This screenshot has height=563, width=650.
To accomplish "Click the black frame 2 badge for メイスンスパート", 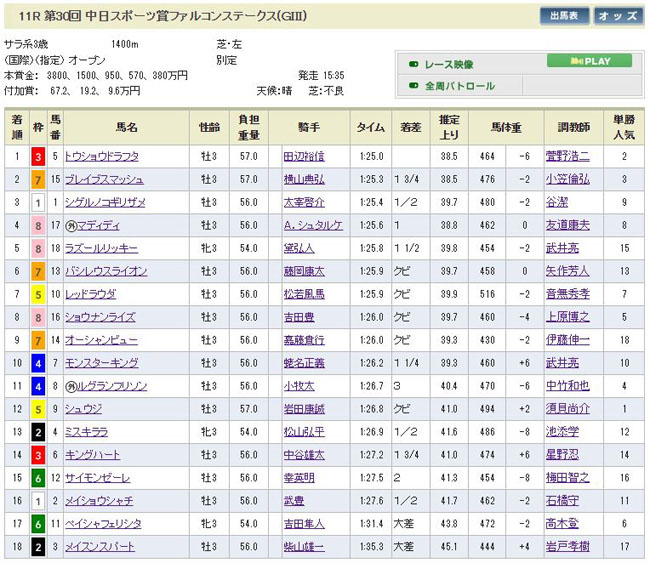I will [38, 547].
